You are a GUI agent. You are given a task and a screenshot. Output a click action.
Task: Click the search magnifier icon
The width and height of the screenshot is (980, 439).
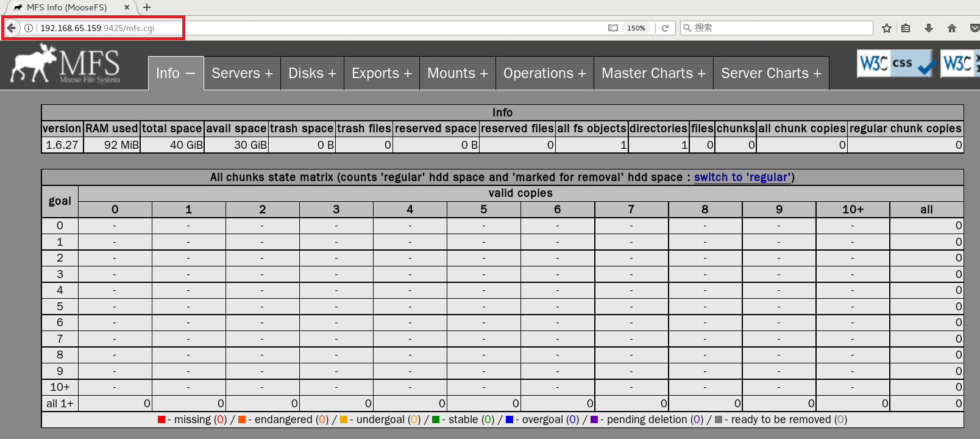[687, 28]
